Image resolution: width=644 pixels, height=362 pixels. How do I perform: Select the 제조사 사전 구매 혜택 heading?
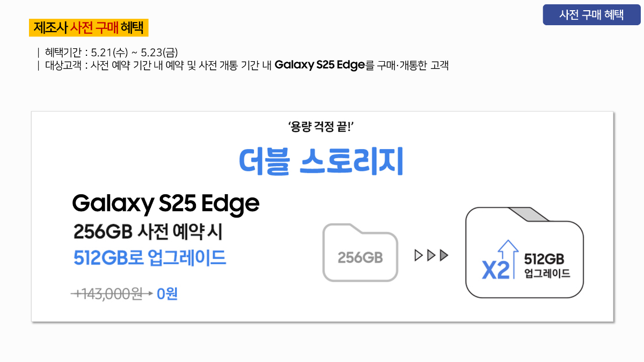[89, 27]
